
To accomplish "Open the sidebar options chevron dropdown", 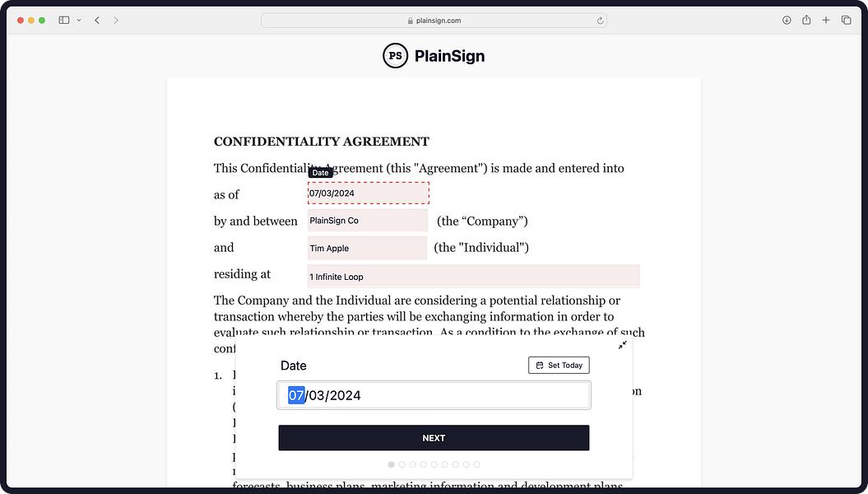I will (x=78, y=20).
